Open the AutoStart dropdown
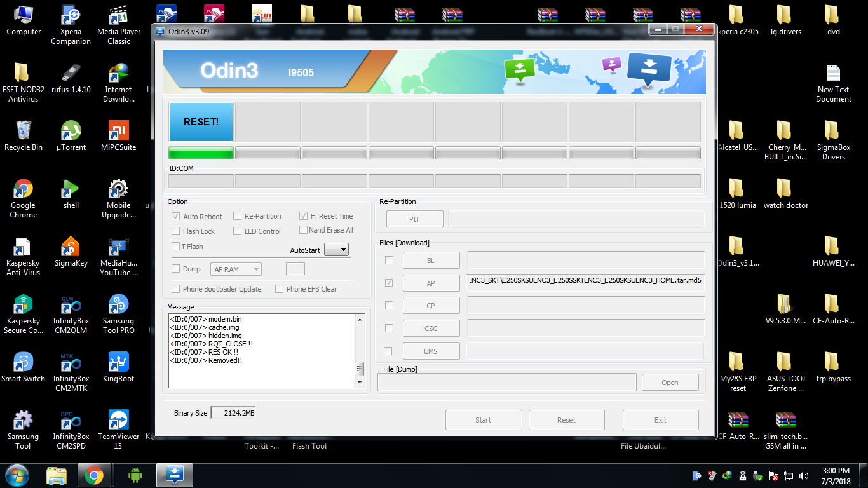868x488 pixels. pos(336,250)
